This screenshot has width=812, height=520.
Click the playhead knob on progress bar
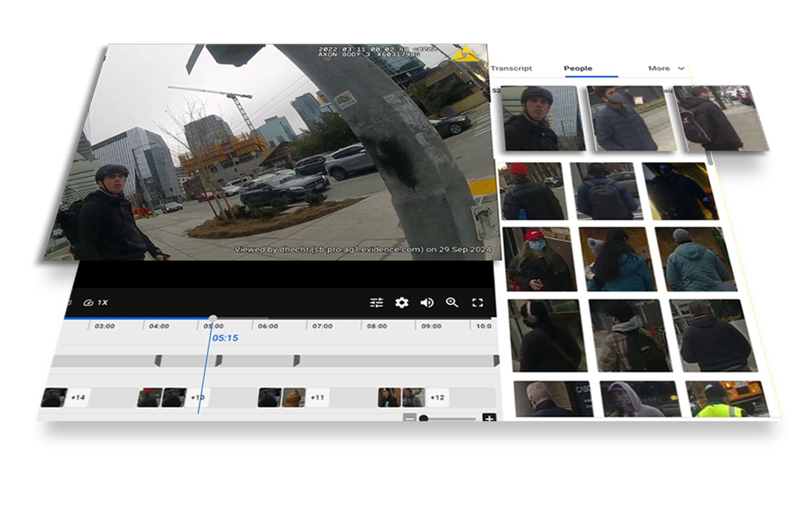pyautogui.click(x=213, y=318)
